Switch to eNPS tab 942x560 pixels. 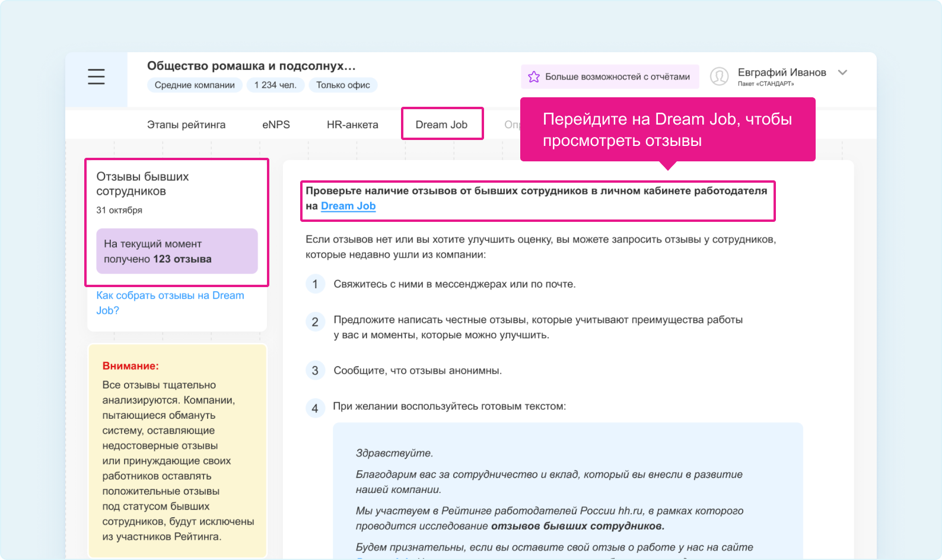276,125
